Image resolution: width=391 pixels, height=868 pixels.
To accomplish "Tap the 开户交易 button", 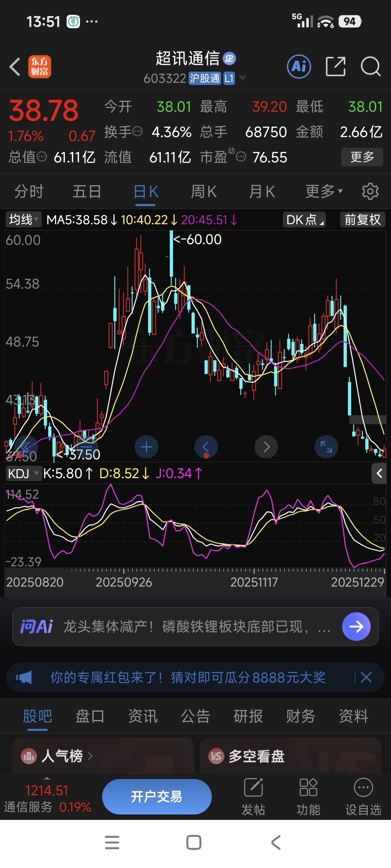I will point(157,797).
